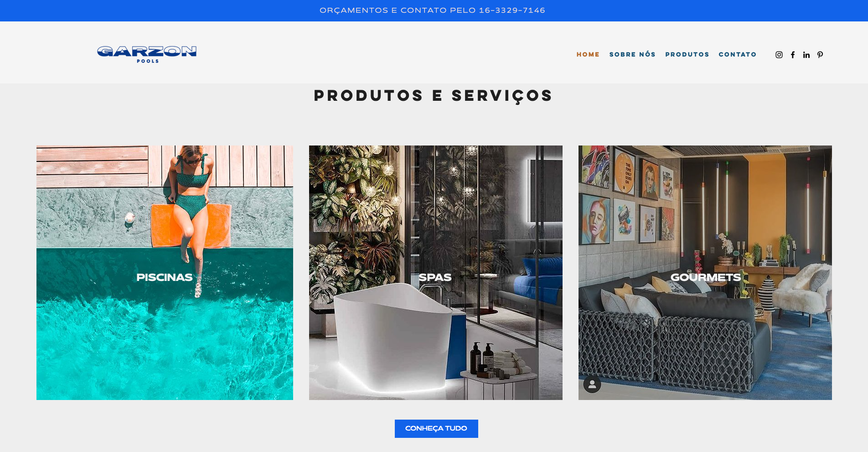Open the PRODUTOS menu item
This screenshot has height=452, width=868.
coord(687,54)
